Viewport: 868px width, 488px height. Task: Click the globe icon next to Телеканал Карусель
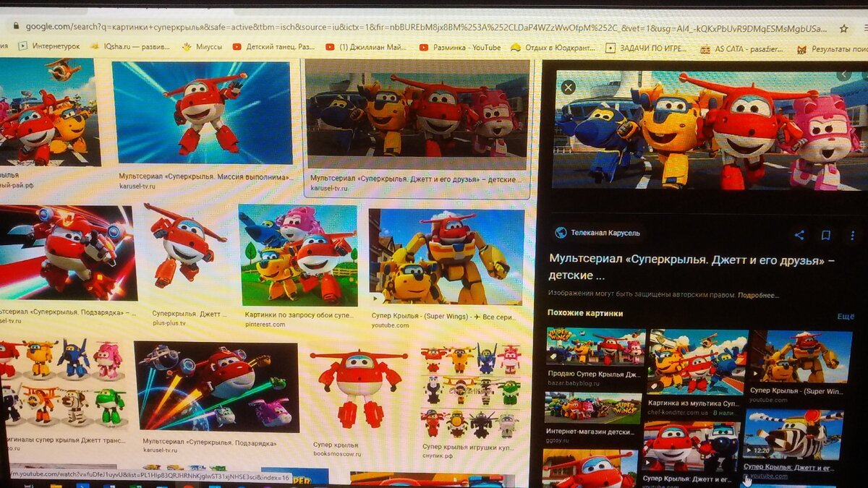point(560,233)
